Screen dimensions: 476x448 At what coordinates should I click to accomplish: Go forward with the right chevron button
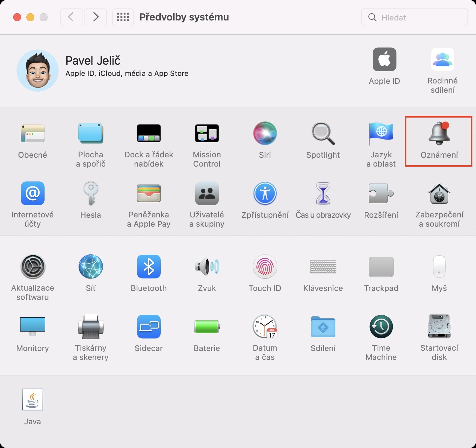(95, 17)
